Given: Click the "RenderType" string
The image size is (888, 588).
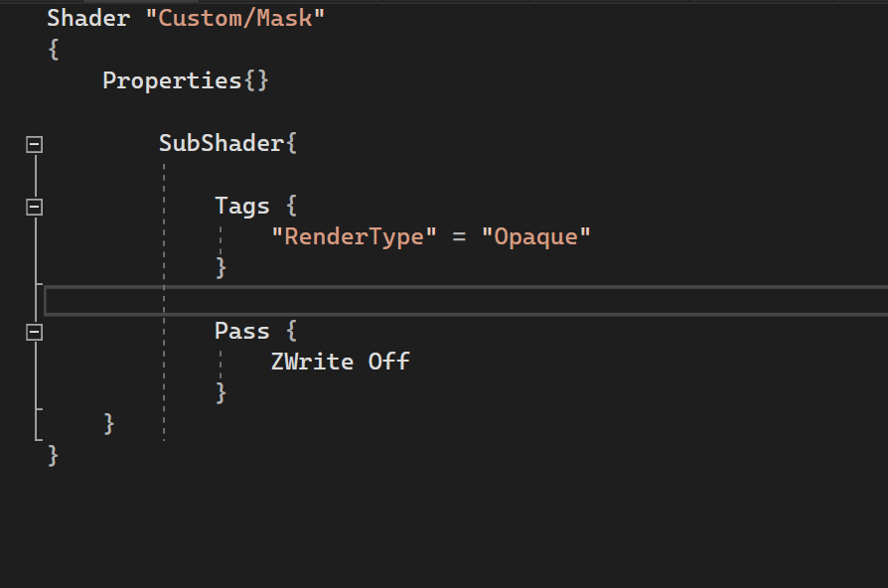Looking at the screenshot, I should (x=354, y=236).
